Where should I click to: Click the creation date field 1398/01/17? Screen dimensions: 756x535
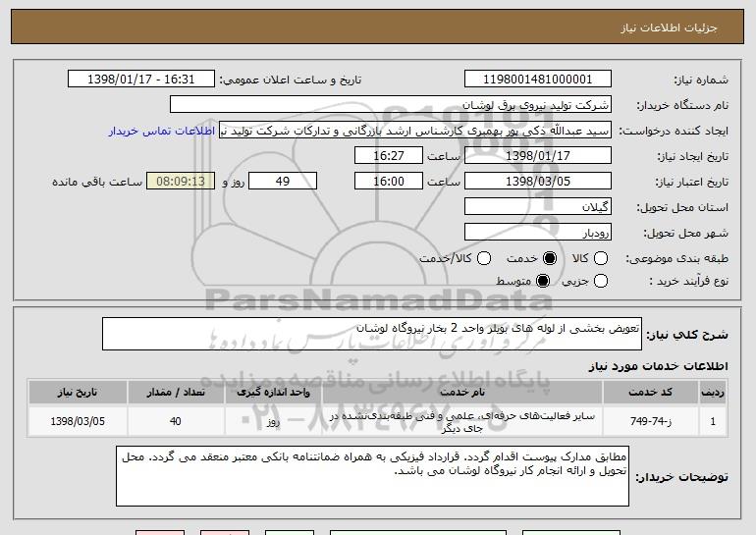tap(538, 156)
